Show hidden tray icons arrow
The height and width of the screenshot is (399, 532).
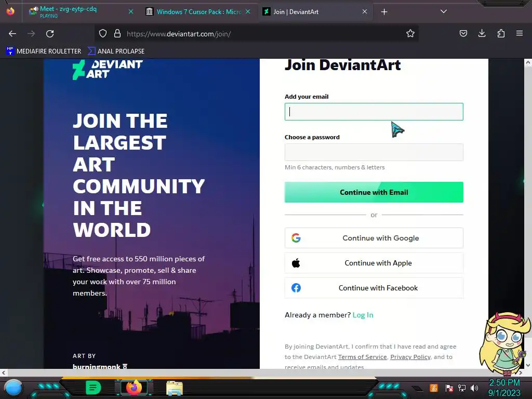point(418,389)
